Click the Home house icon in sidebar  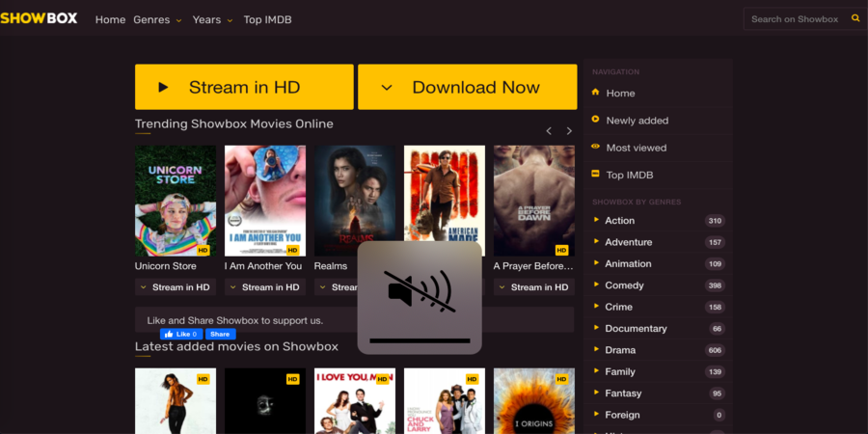coord(596,92)
